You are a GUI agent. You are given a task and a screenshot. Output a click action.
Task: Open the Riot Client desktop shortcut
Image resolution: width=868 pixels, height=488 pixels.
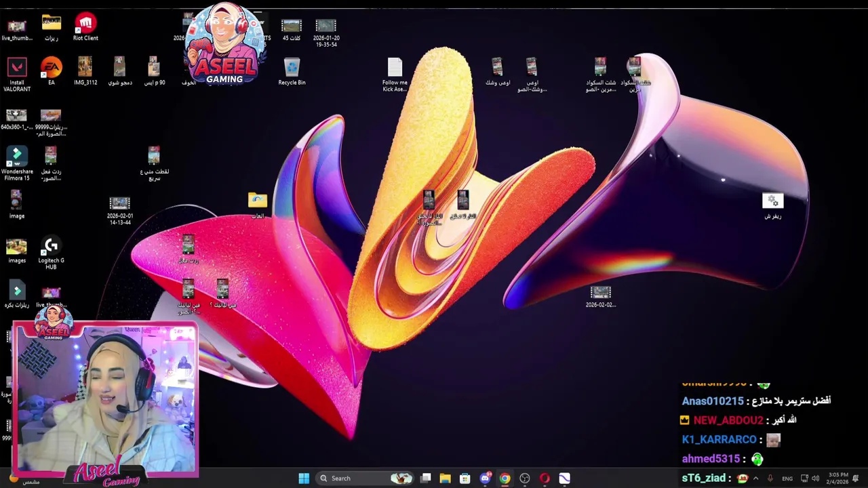click(x=85, y=27)
